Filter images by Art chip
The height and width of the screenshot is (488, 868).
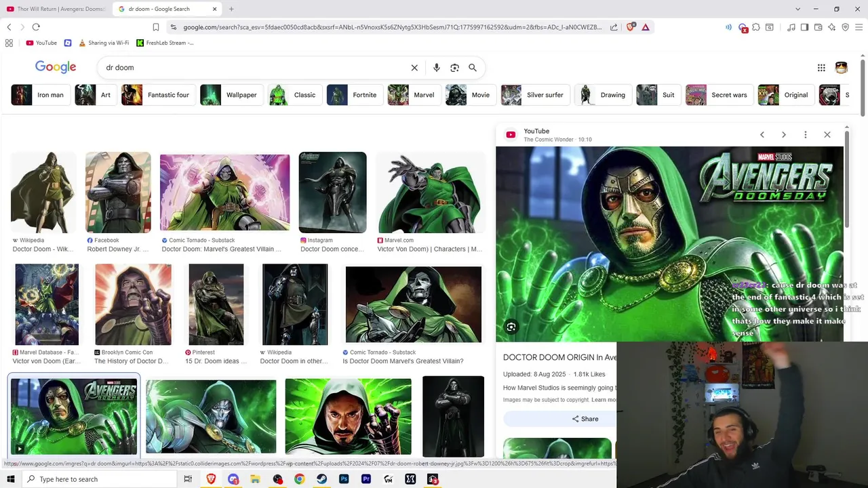(95, 95)
